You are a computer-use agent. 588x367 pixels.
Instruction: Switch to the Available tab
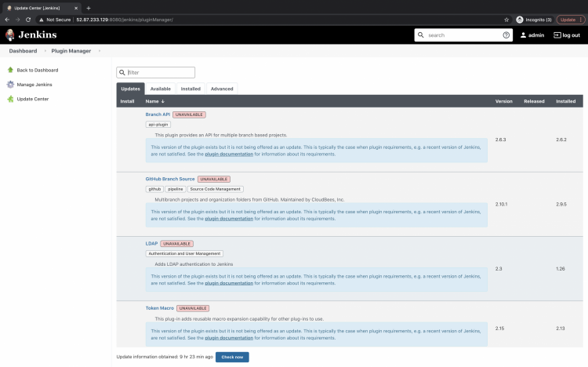(x=161, y=89)
